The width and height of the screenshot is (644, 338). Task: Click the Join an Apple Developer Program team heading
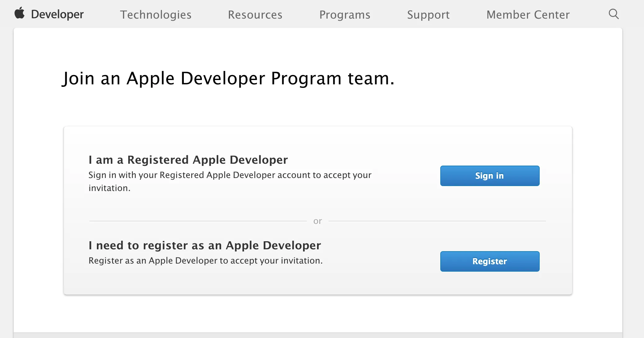coord(228,78)
